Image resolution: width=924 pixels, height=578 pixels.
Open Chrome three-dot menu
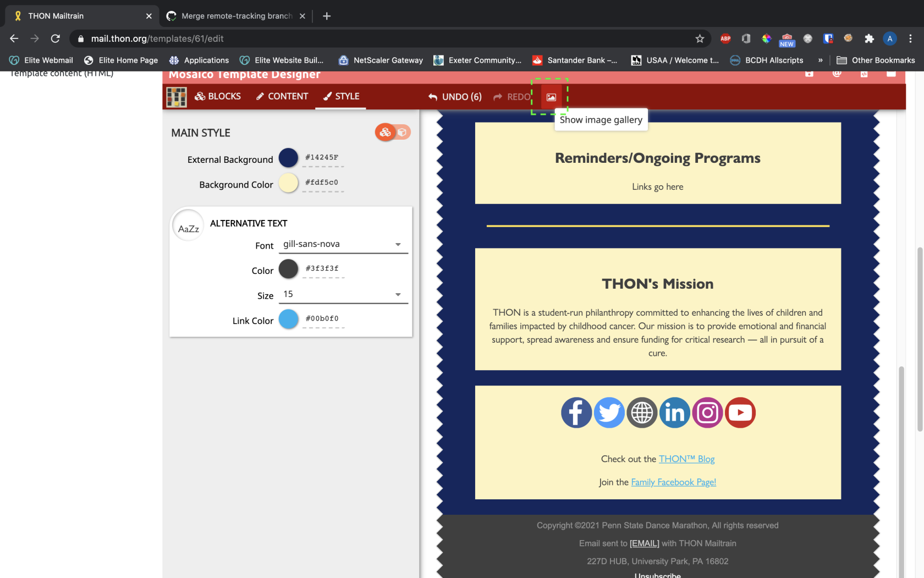tap(910, 38)
